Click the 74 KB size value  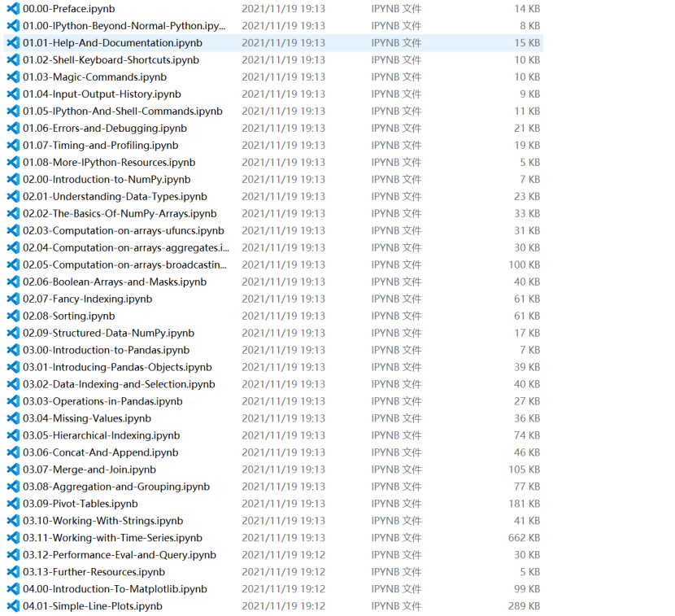tap(527, 435)
